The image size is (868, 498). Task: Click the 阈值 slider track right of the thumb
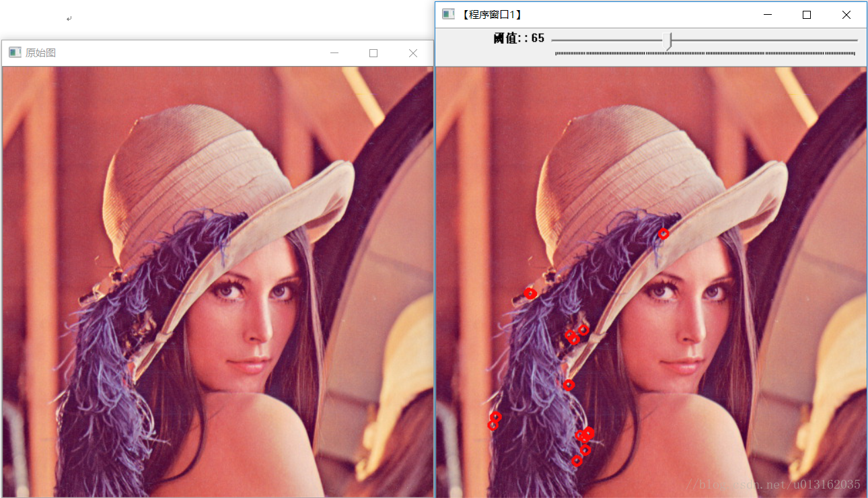pos(765,40)
